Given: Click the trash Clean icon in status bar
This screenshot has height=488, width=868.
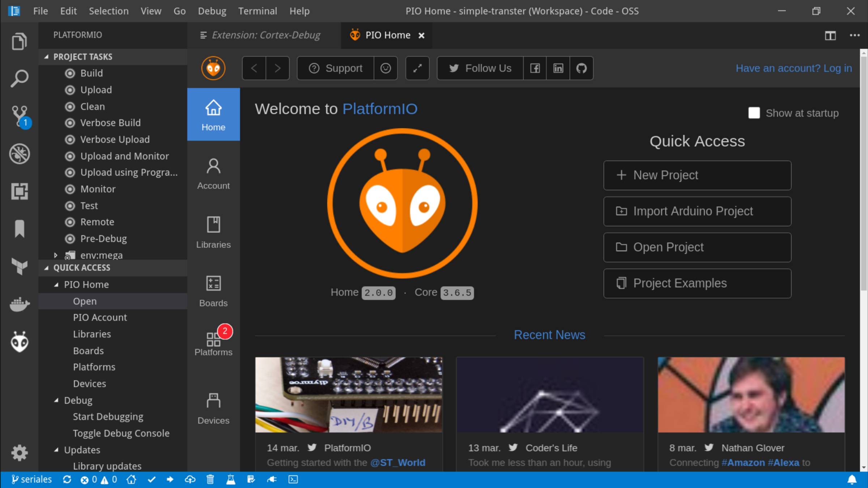Looking at the screenshot, I should tap(210, 480).
